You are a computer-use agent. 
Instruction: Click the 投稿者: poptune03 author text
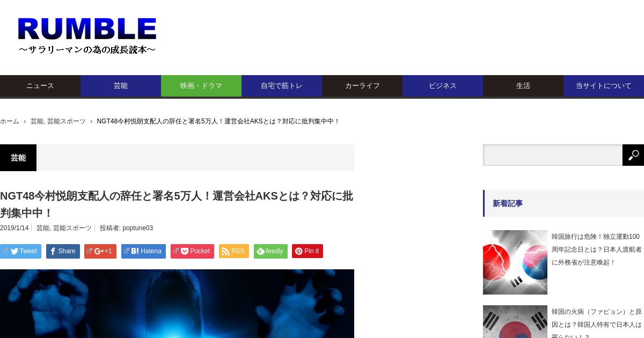pyautogui.click(x=126, y=228)
